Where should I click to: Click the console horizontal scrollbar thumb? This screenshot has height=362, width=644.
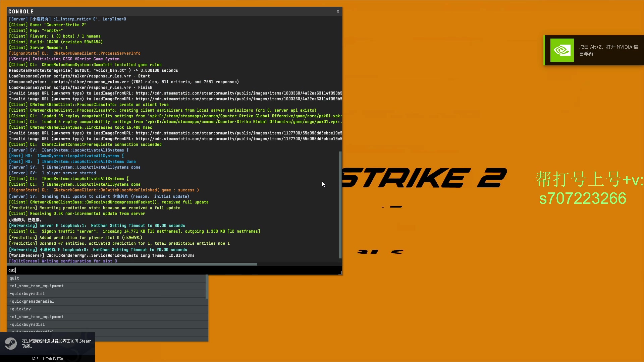tap(132, 264)
